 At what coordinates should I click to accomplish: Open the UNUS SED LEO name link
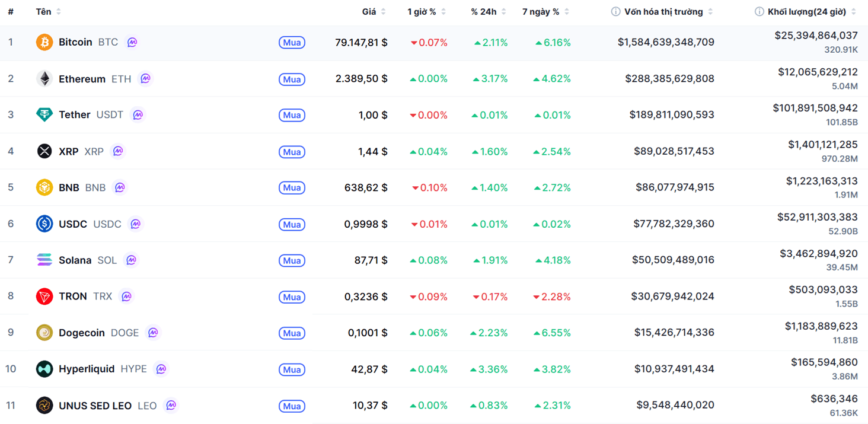click(x=95, y=406)
